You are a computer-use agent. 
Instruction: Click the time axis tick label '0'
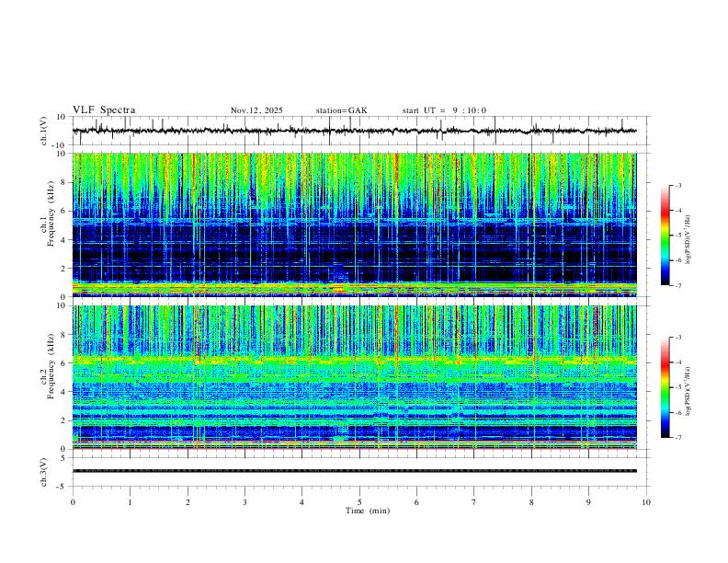[x=73, y=502]
